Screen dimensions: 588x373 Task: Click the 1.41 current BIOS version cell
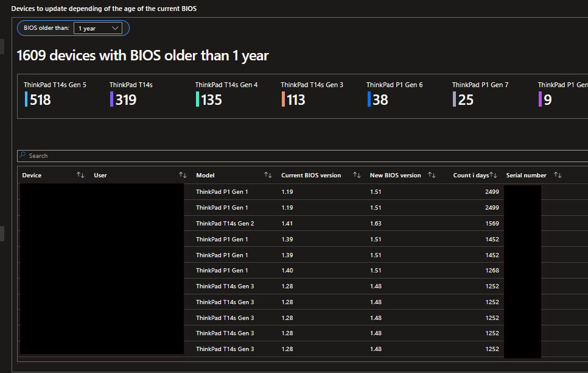(287, 224)
